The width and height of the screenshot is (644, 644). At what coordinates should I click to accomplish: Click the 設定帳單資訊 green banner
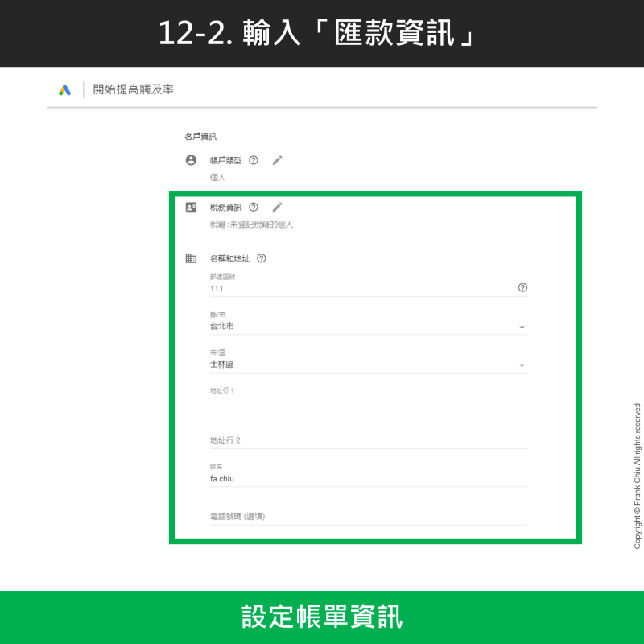pyautogui.click(x=322, y=617)
